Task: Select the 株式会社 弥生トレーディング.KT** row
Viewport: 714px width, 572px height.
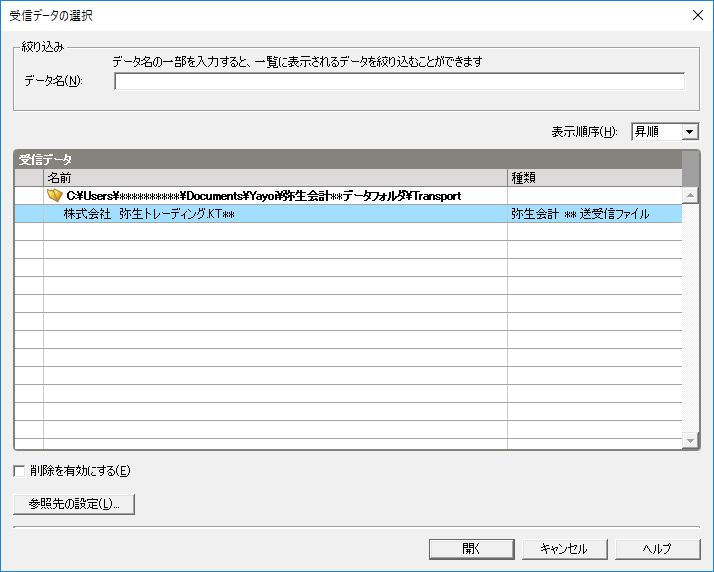Action: click(348, 214)
